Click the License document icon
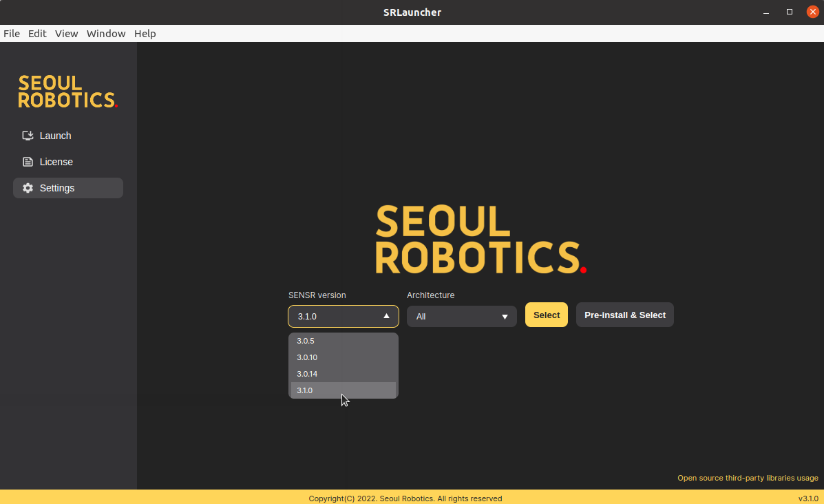Image resolution: width=824 pixels, height=504 pixels. (28, 162)
